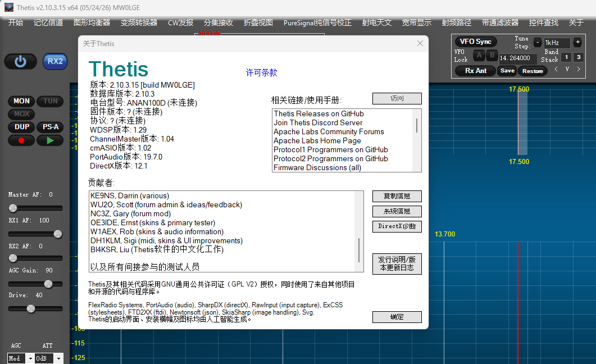596x364 pixels.
Task: Open the CW发报 menu
Action: pos(180,23)
